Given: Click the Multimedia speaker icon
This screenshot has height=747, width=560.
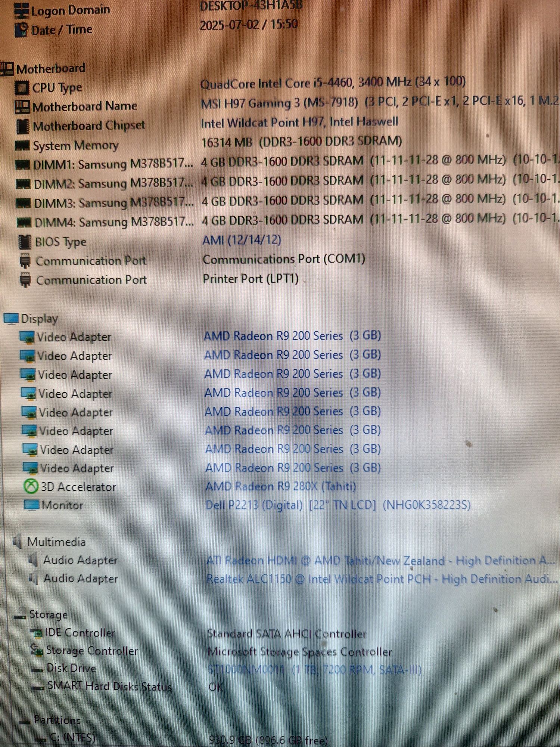Looking at the screenshot, I should point(17,542).
